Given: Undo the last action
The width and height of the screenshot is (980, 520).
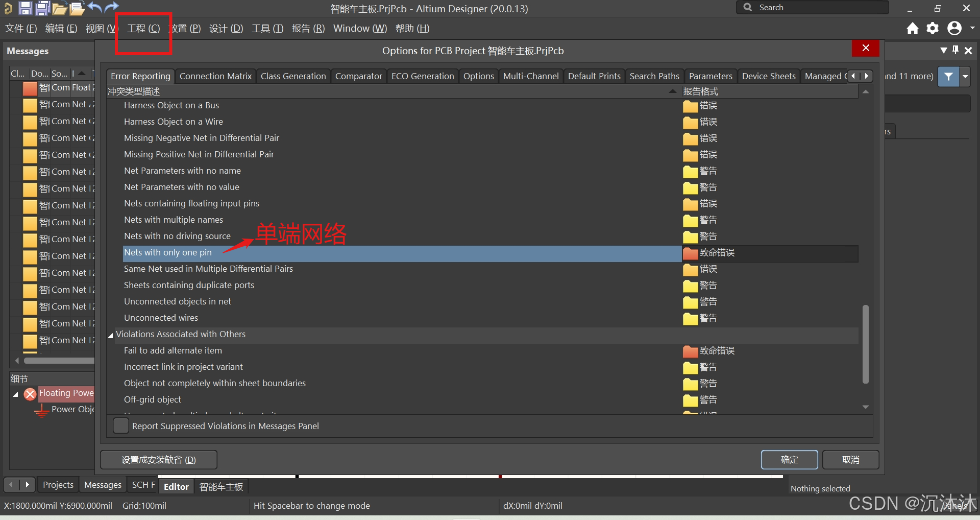Looking at the screenshot, I should [95, 7].
